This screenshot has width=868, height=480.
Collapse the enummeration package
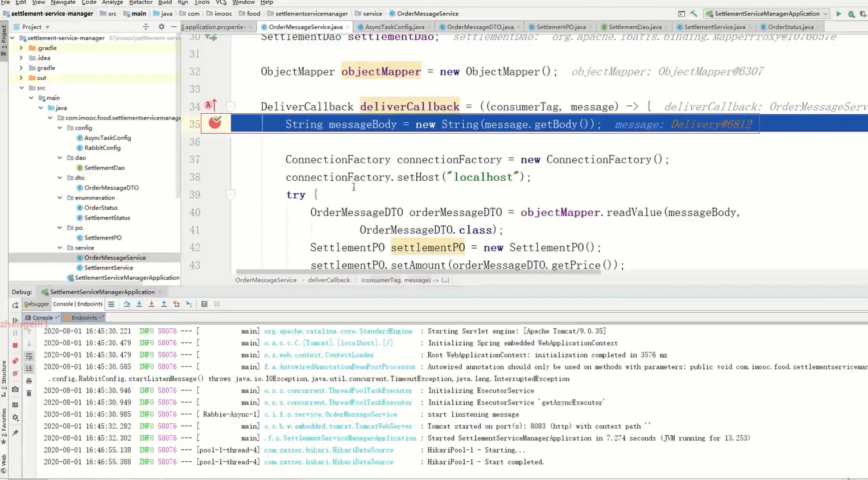[x=60, y=198]
